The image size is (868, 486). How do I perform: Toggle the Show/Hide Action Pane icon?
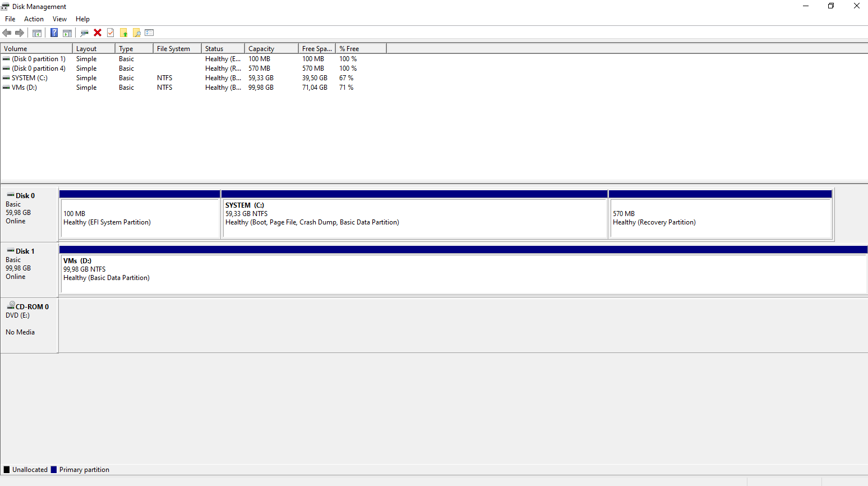click(67, 33)
